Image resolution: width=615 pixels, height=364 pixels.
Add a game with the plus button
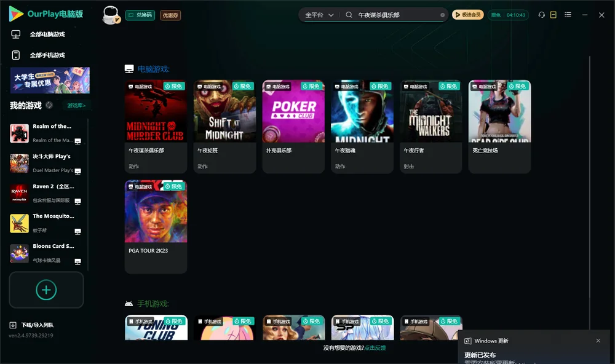click(x=46, y=290)
